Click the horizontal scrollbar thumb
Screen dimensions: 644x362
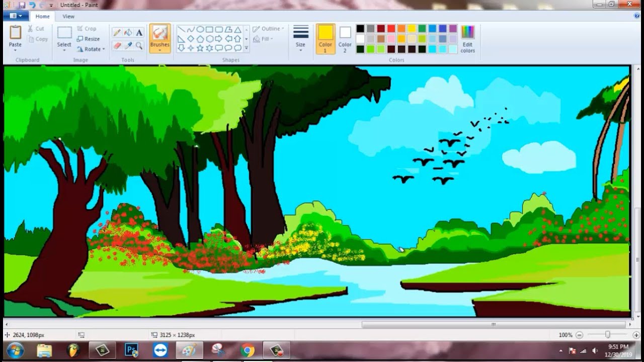pyautogui.click(x=494, y=325)
